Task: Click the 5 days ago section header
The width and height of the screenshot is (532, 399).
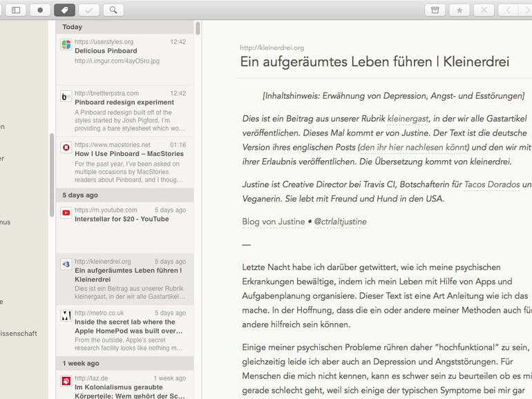Action: point(125,195)
